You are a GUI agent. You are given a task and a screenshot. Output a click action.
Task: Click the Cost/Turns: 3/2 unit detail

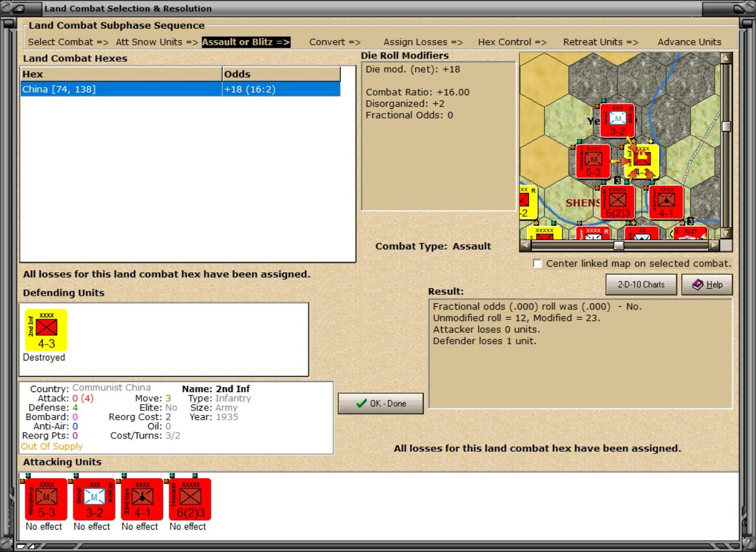click(145, 436)
